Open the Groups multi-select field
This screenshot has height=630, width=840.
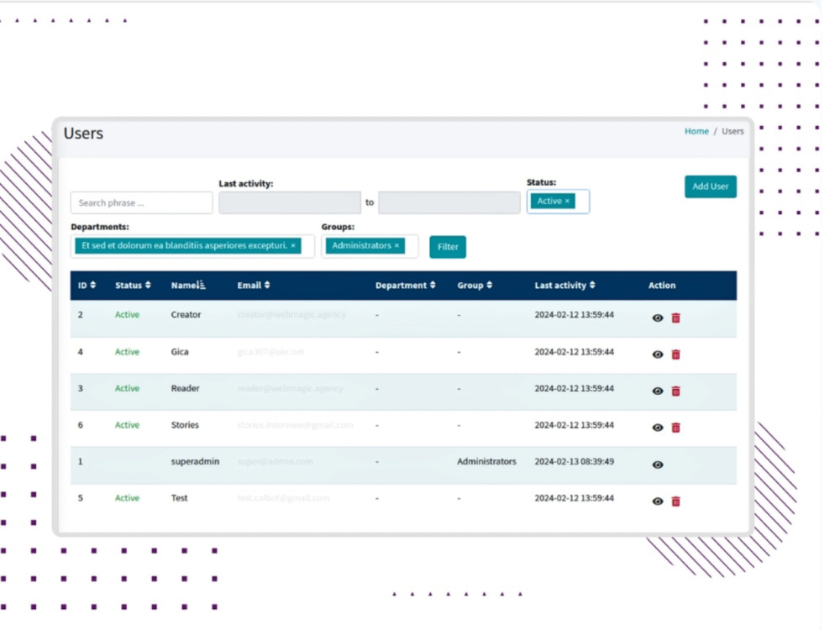click(369, 246)
